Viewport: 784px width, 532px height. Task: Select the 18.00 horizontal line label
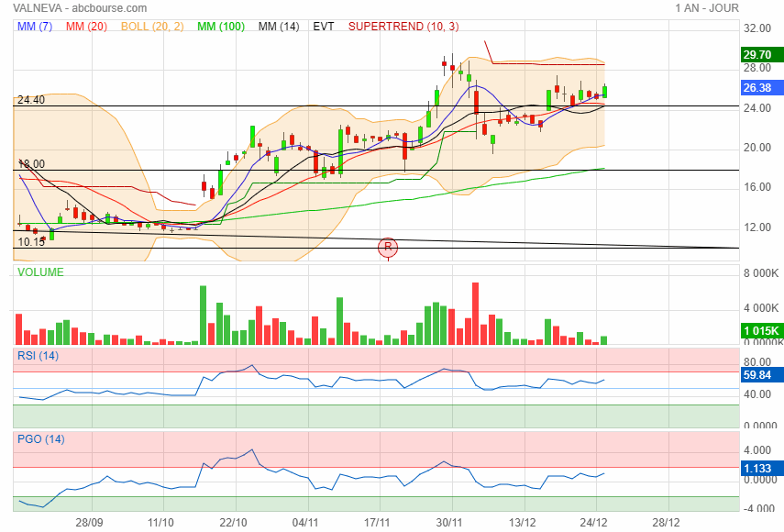pyautogui.click(x=31, y=164)
